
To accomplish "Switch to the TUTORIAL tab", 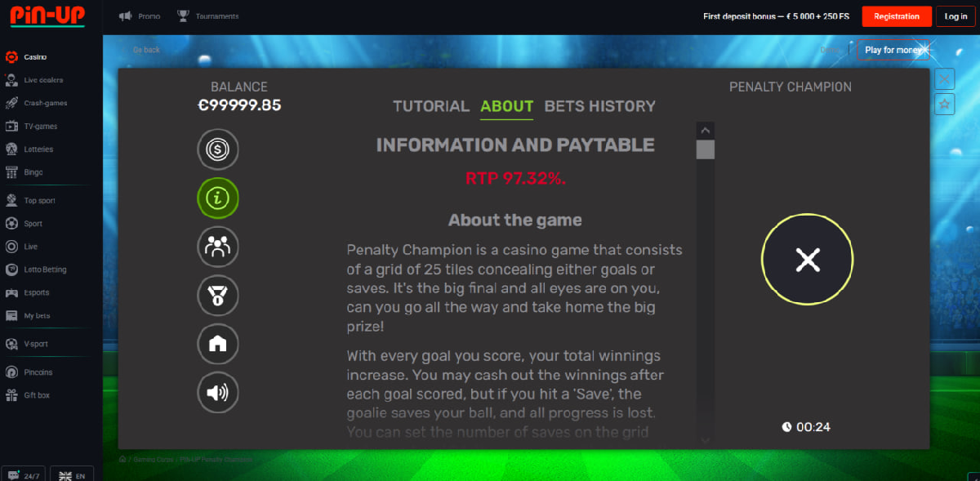I will (x=431, y=106).
